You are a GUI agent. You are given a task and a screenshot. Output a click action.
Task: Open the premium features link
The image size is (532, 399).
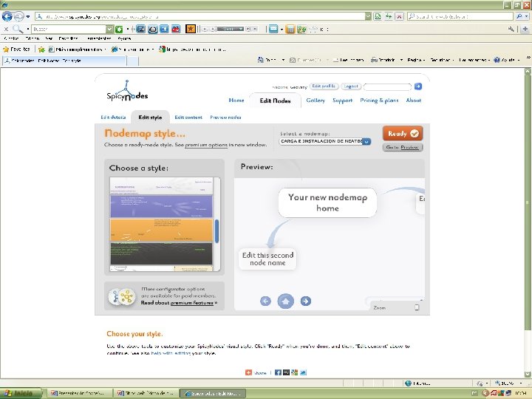192,303
